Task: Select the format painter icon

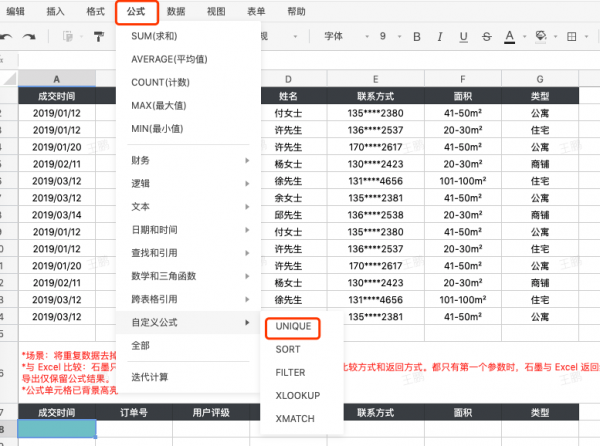Action: [x=99, y=37]
